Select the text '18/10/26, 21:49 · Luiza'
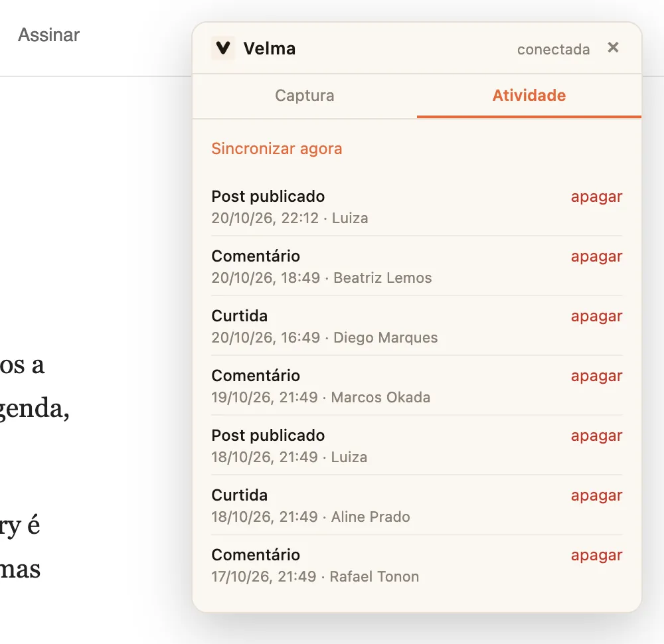Screen dimensions: 664x644 [x=290, y=457]
